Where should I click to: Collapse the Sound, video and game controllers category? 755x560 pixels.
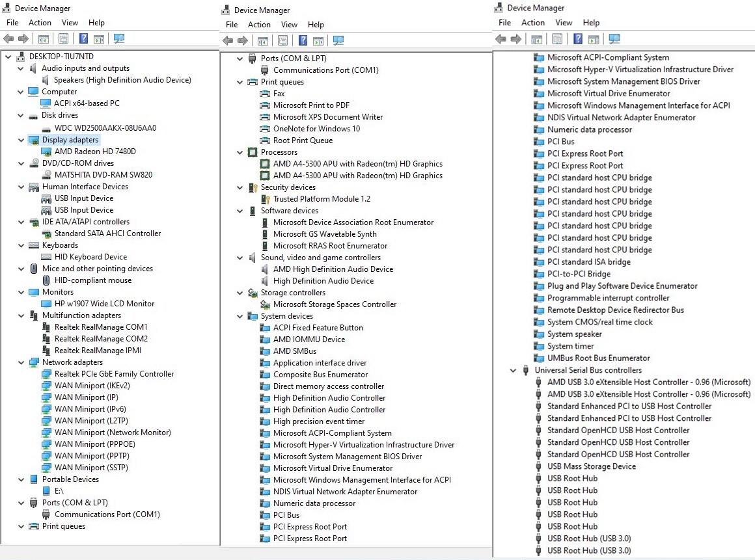[x=240, y=258]
